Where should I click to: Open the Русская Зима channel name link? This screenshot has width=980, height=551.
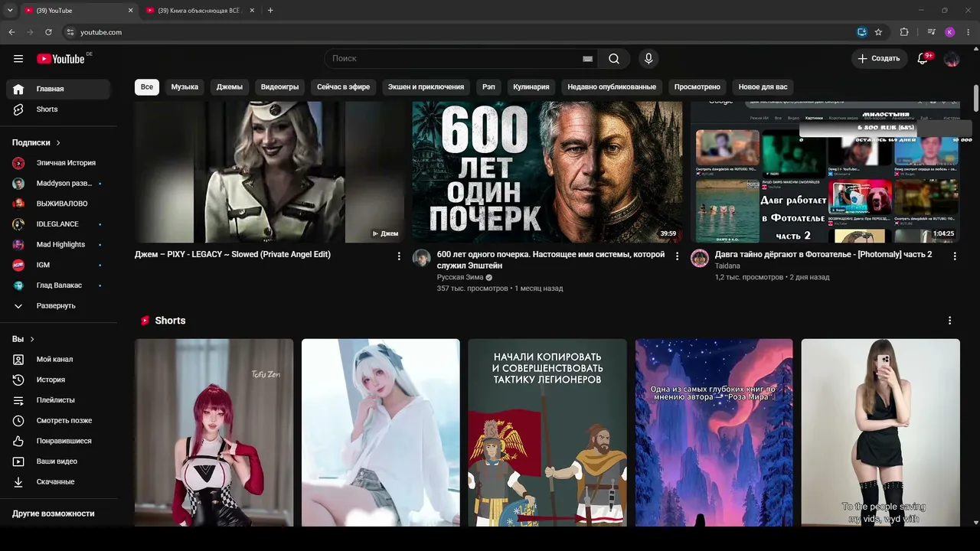460,277
